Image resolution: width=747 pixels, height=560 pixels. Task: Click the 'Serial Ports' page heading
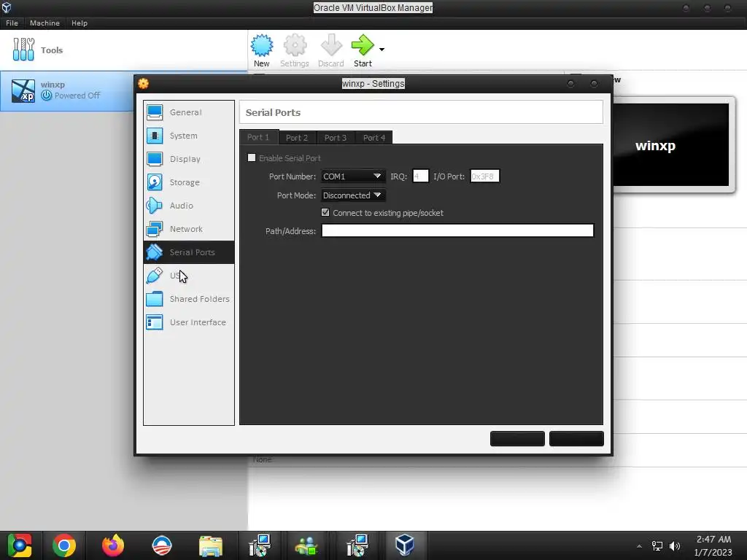pos(273,113)
